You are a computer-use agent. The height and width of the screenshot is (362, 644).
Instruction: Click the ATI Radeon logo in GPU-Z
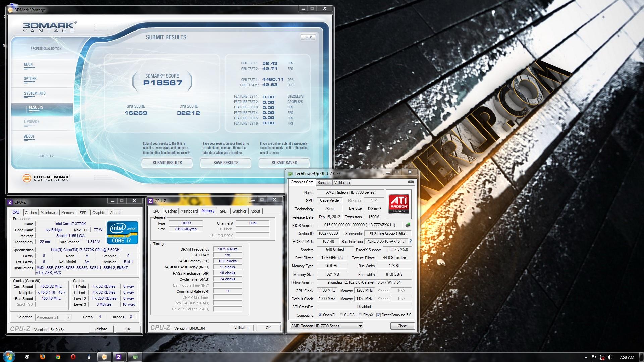pos(398,204)
